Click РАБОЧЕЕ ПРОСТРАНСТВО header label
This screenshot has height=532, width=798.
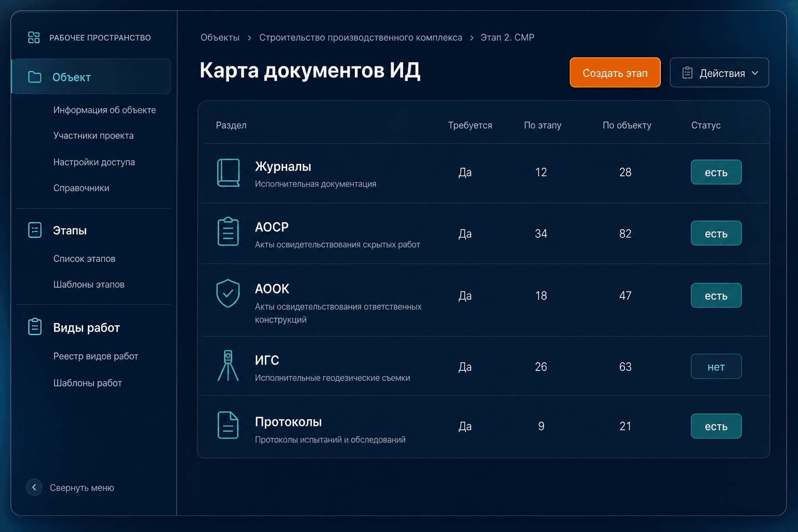pos(100,38)
